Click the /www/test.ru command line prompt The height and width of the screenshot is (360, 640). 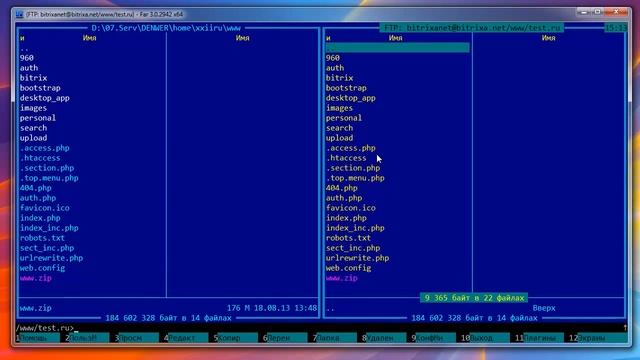[x=45, y=328]
